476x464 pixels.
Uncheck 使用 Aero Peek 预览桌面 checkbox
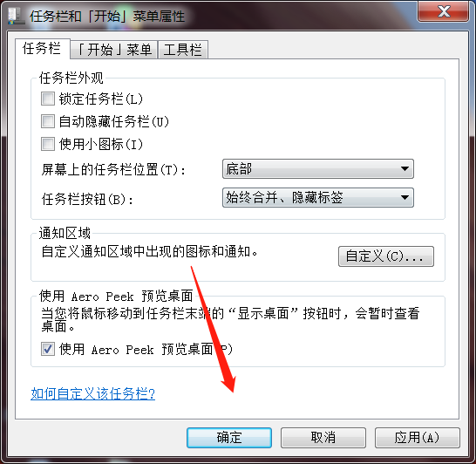click(x=48, y=349)
